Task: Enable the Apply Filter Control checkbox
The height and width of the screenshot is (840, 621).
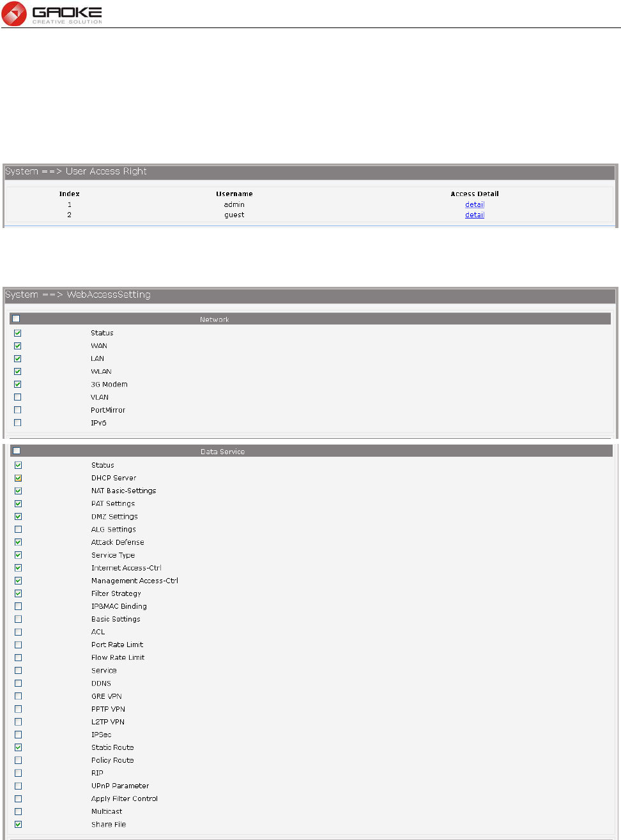Action: click(19, 798)
